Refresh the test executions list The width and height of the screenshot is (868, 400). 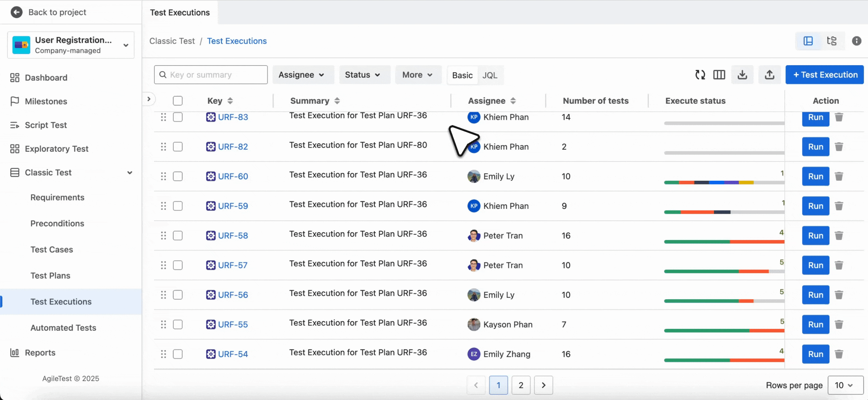click(700, 74)
